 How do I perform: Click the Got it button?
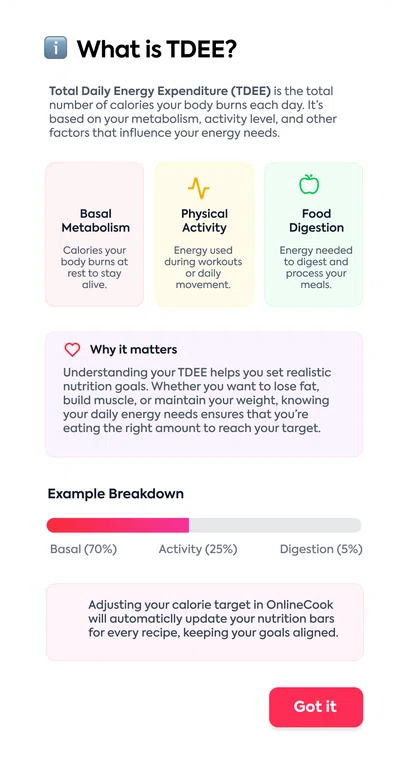(x=316, y=706)
